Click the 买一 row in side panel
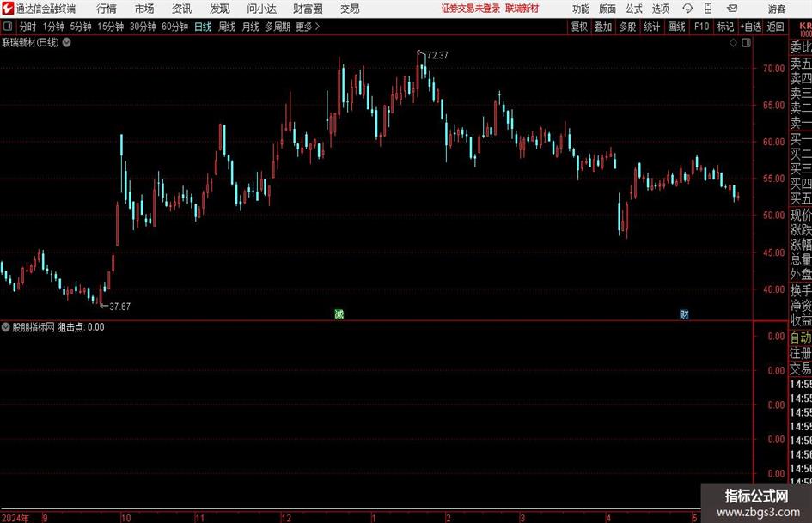Image resolution: width=812 pixels, height=523 pixels. point(801,139)
